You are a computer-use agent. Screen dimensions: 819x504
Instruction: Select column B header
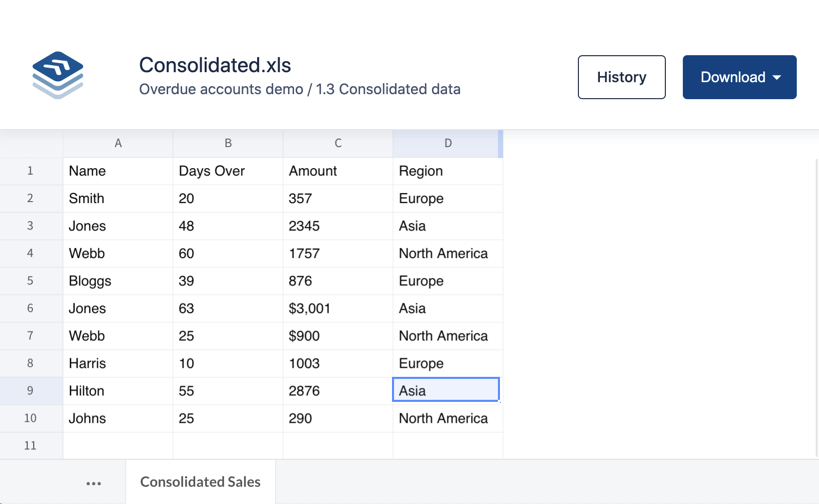228,143
